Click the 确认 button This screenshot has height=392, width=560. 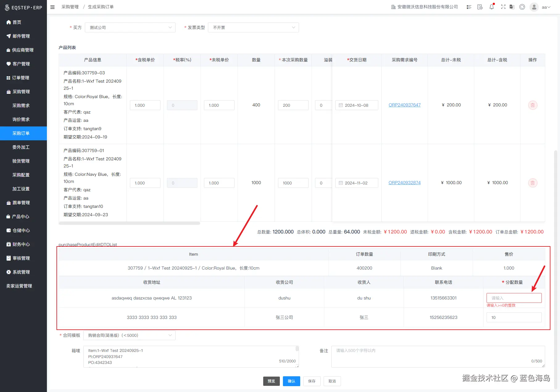click(292, 381)
